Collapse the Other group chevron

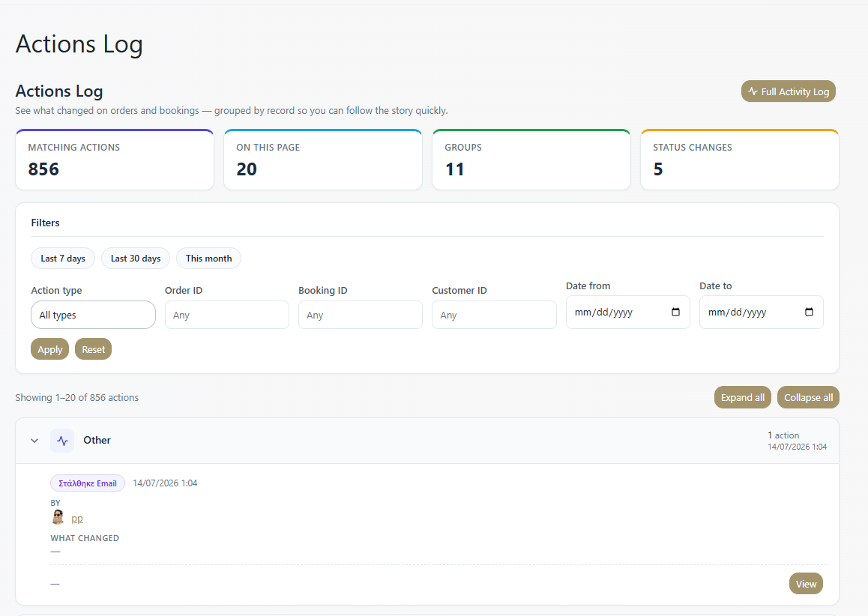tap(34, 441)
